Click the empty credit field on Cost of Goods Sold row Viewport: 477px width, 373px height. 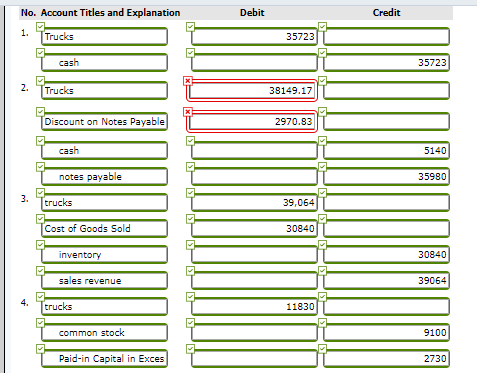point(386,228)
